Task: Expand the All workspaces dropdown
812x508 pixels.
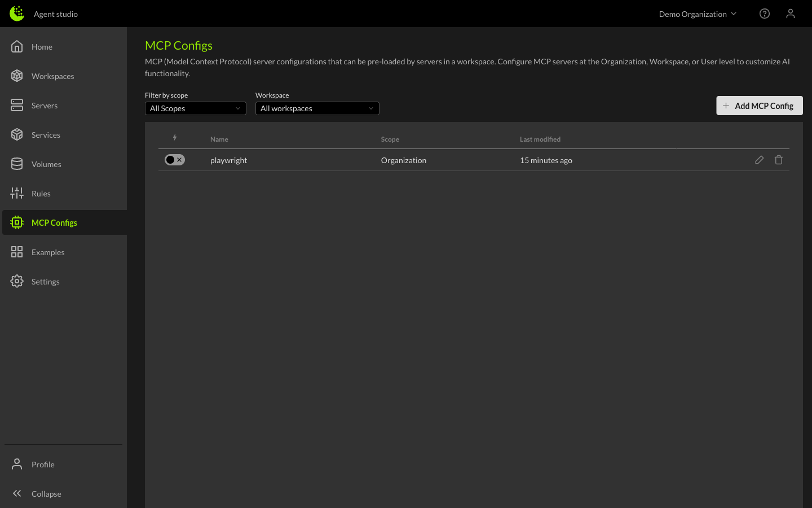Action: point(317,108)
